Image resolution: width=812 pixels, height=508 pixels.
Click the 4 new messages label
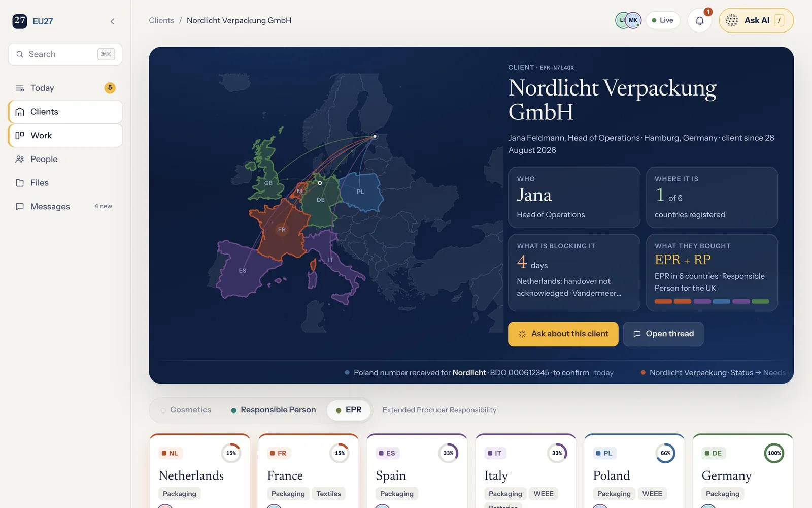tap(103, 206)
